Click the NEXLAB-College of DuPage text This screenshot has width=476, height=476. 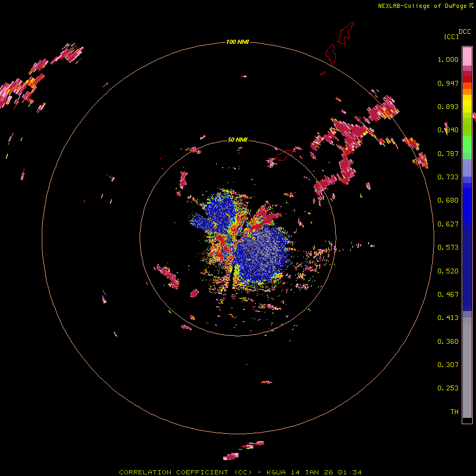click(422, 6)
